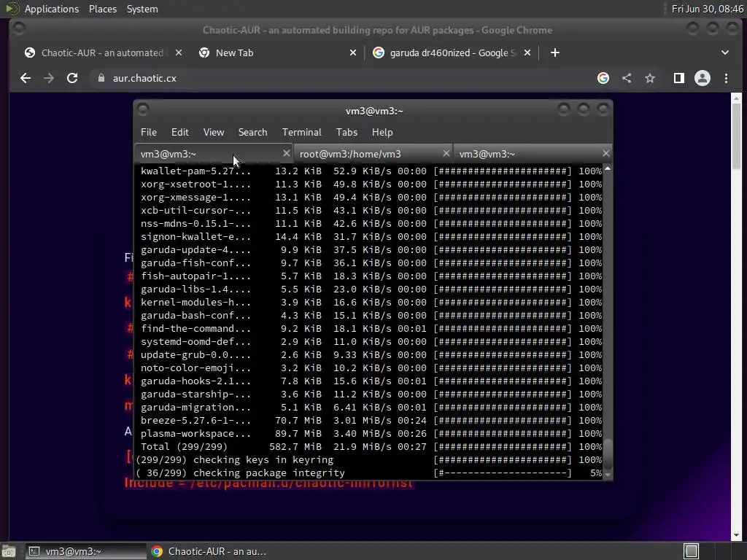Screen dimensions: 747x560
Task: Select the first vm3@vm3:~ terminal tab
Action: (x=214, y=154)
